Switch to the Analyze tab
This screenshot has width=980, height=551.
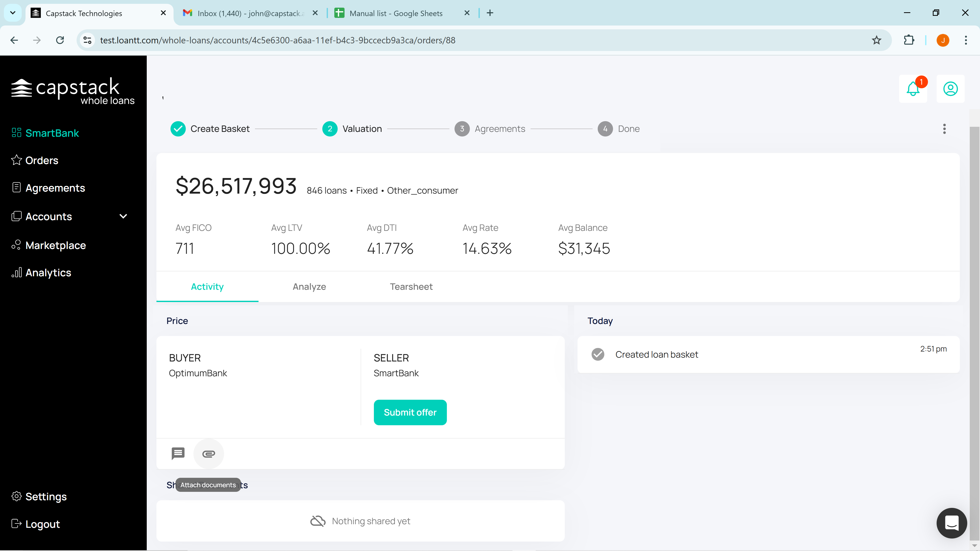click(x=309, y=287)
